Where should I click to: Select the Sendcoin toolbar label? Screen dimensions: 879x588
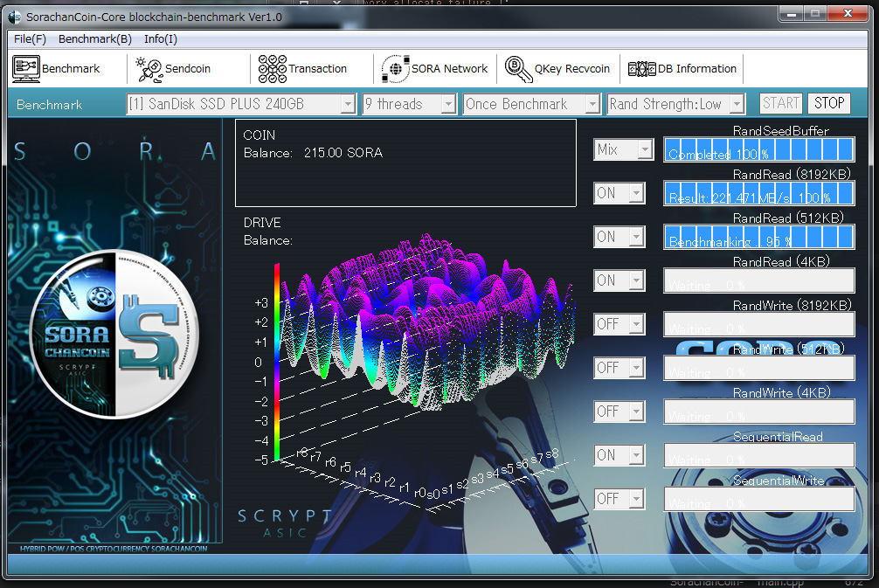pos(188,68)
